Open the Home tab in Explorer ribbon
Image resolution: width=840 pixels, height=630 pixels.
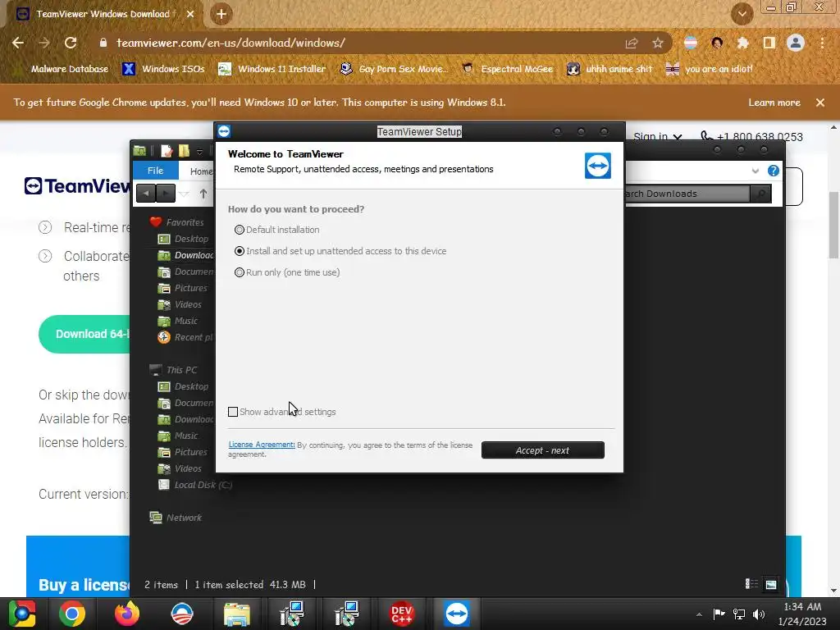point(202,171)
